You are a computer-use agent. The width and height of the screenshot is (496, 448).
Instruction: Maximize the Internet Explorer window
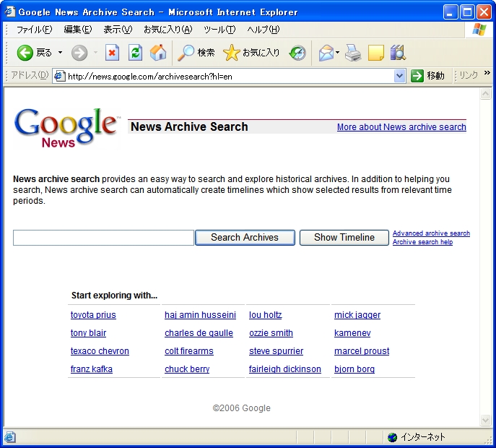point(467,12)
